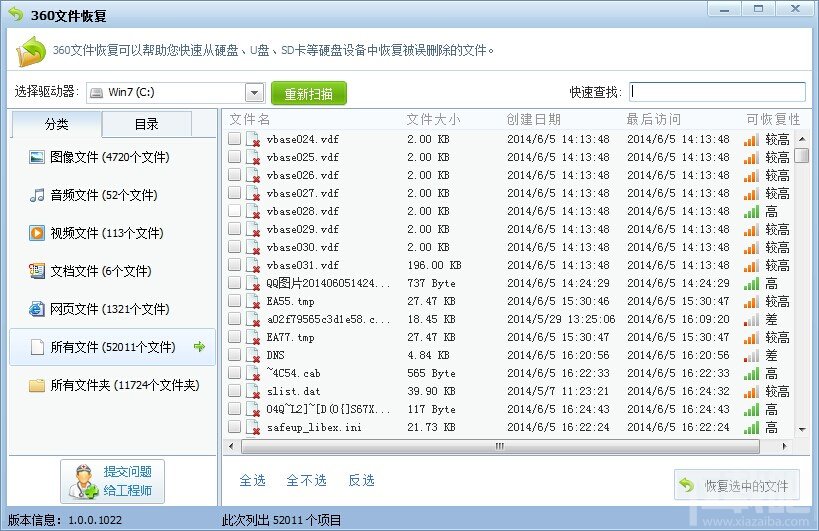
Task: Click the vertical scrollbar down arrow
Action: coord(802,430)
